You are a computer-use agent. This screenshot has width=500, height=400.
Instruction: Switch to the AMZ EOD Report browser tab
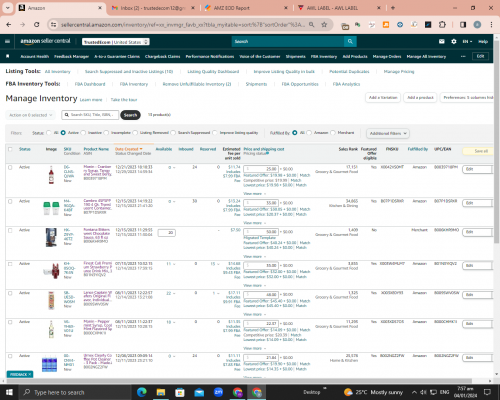(x=246, y=8)
